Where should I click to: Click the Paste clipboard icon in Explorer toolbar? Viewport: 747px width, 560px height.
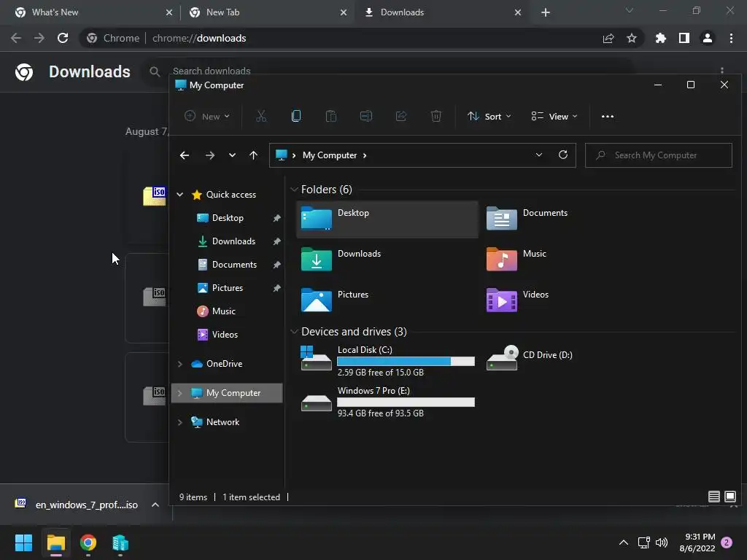click(x=331, y=116)
